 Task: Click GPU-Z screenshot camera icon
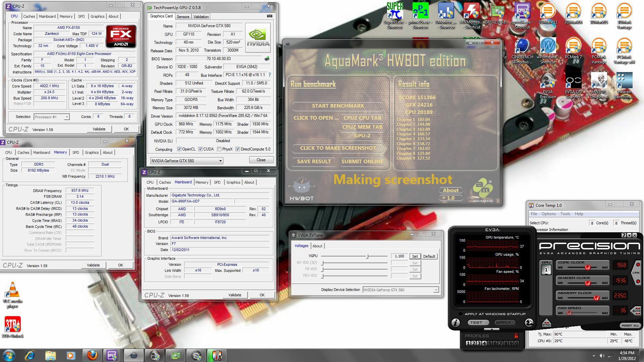point(269,16)
